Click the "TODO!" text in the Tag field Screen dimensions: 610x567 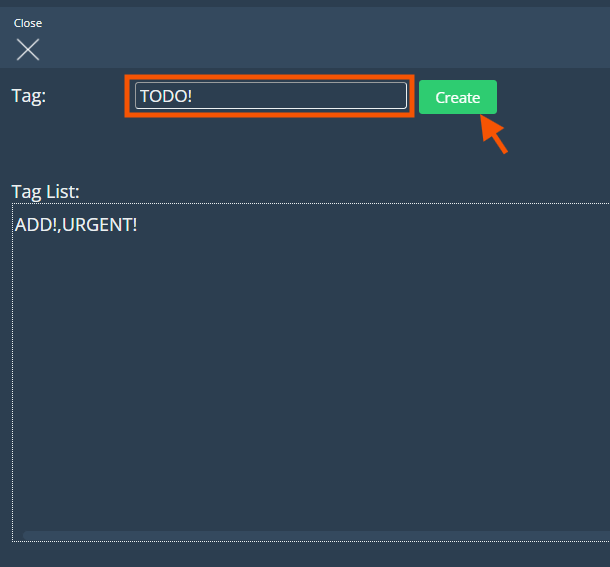[x=165, y=96]
